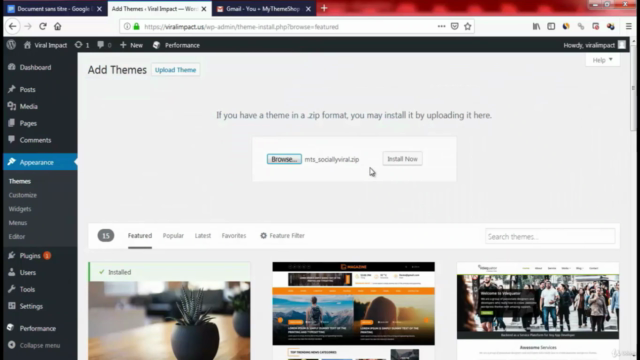Open Users in sidebar
Screen dimensions: 640x360
pyautogui.click(x=27, y=272)
